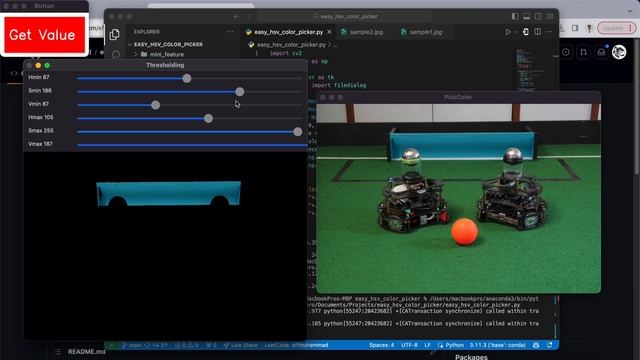Run the Python file with play icon

(508, 31)
